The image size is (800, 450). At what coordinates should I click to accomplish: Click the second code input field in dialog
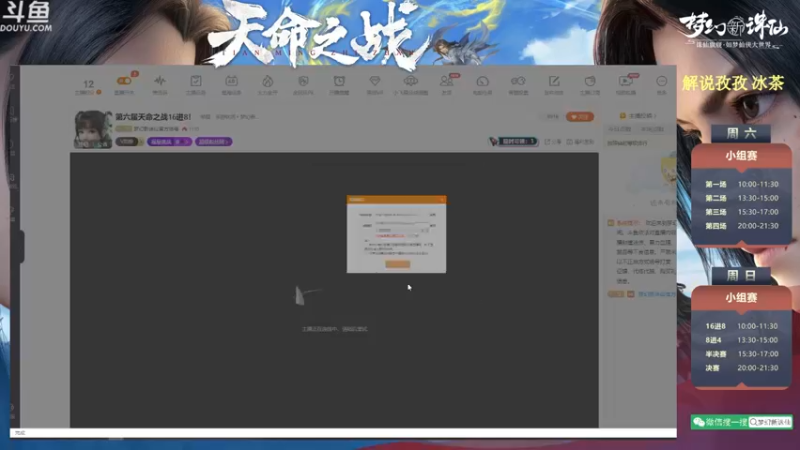tap(403, 224)
